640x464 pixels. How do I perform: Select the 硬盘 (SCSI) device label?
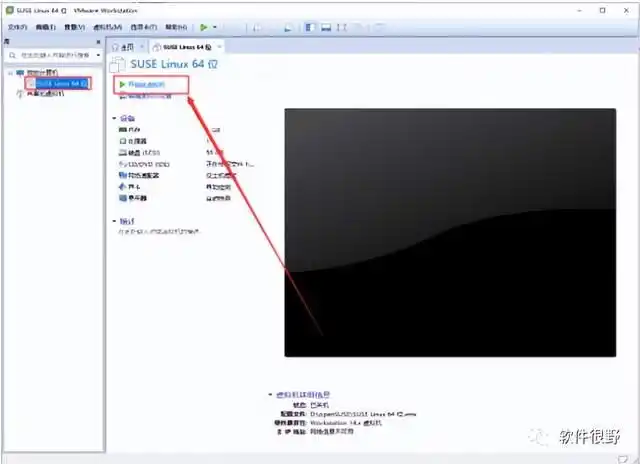click(144, 153)
